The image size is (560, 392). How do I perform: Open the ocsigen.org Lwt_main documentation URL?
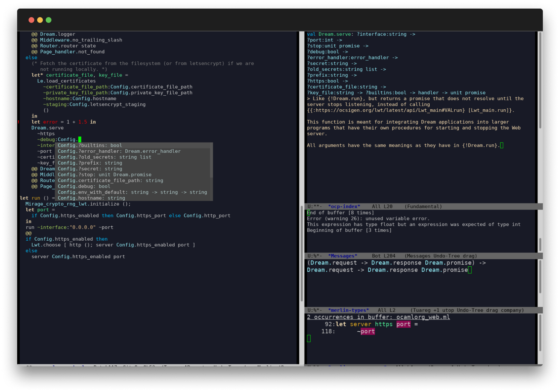[x=386, y=110]
